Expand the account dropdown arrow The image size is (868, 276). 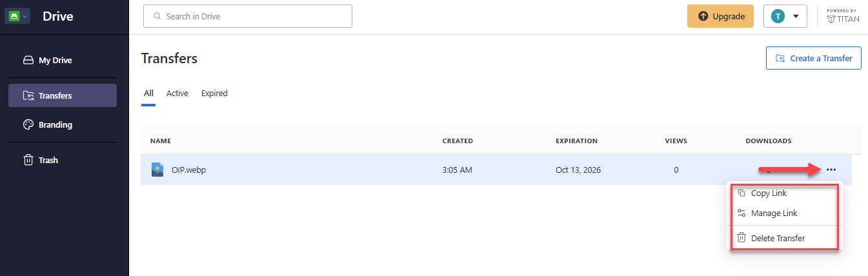796,17
